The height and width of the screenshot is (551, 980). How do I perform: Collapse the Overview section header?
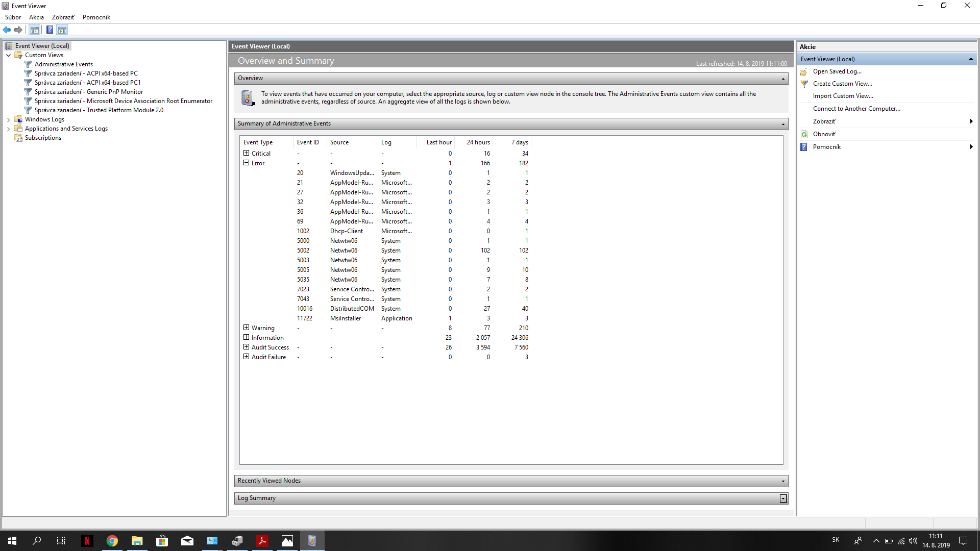(783, 79)
